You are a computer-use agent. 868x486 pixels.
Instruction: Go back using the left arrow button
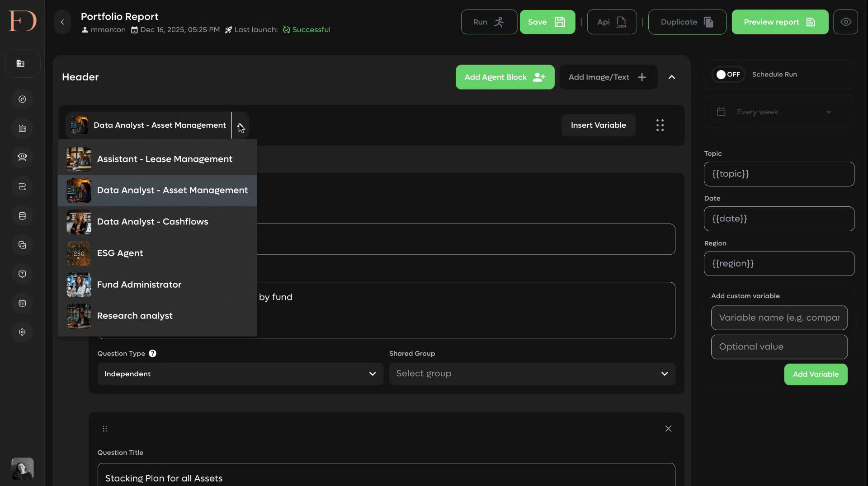[62, 22]
